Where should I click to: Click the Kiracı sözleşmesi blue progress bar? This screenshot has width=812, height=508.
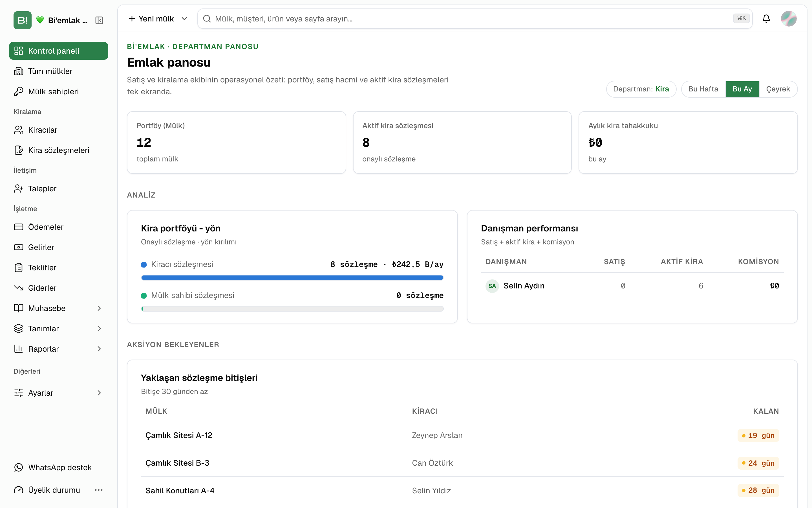(292, 277)
